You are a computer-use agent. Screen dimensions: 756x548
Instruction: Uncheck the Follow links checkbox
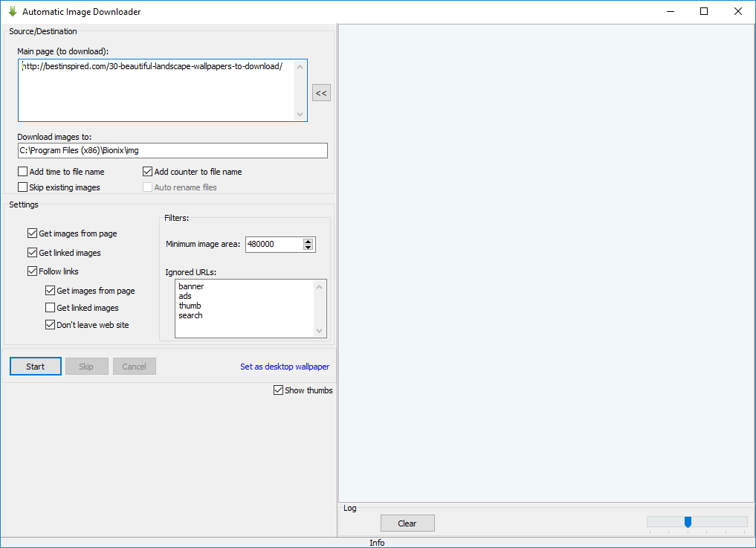pos(33,271)
